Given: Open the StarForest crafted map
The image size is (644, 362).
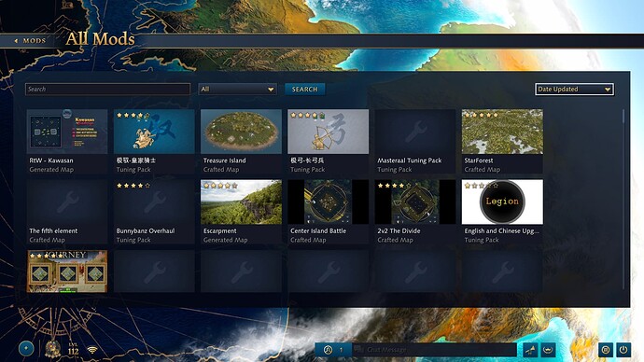Looking at the screenshot, I should tap(502, 141).
